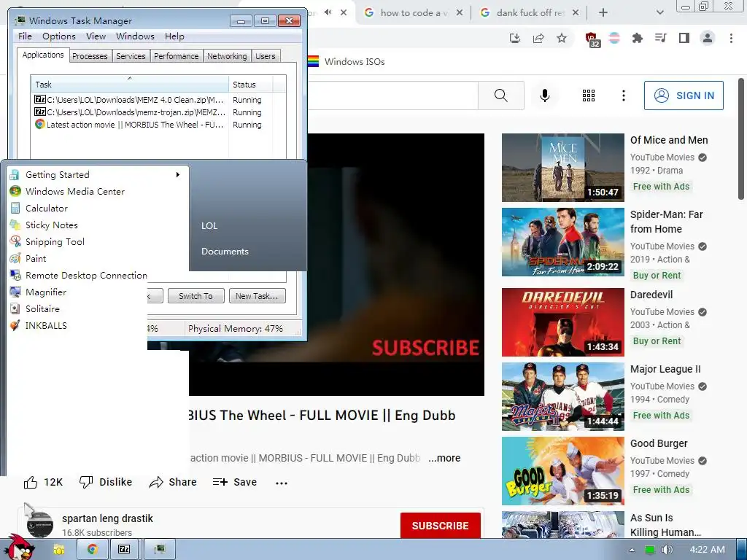Switch to Networking tab
Image resolution: width=747 pixels, height=560 pixels.
[x=227, y=56]
